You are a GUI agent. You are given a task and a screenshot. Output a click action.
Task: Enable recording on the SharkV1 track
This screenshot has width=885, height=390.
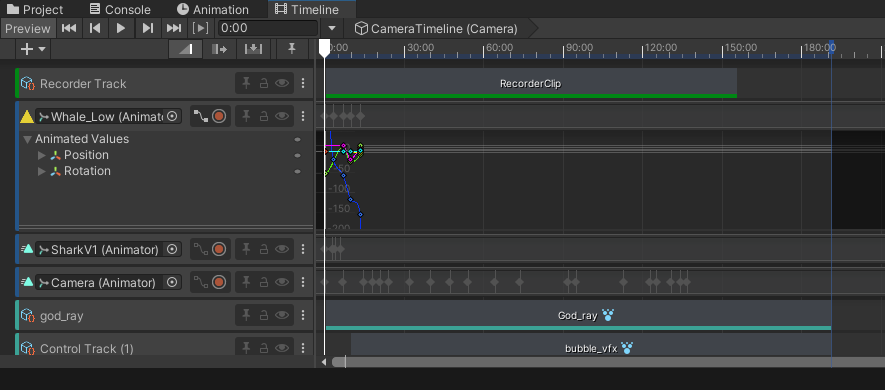click(219, 249)
